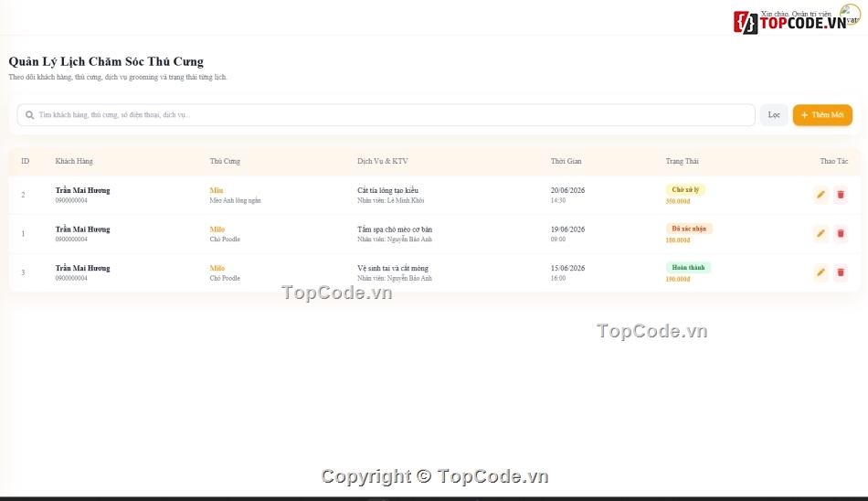Click the date 20/06/2026
868x501 pixels.
pyautogui.click(x=567, y=190)
